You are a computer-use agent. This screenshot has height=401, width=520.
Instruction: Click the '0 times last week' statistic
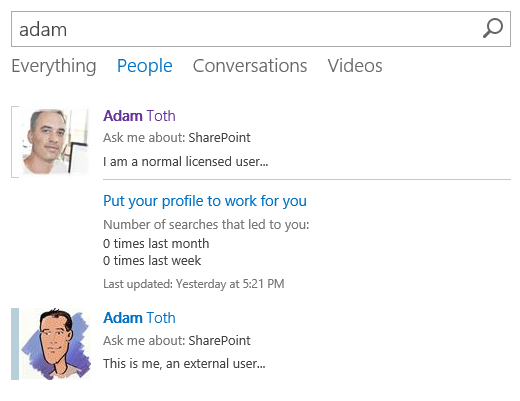(x=152, y=261)
